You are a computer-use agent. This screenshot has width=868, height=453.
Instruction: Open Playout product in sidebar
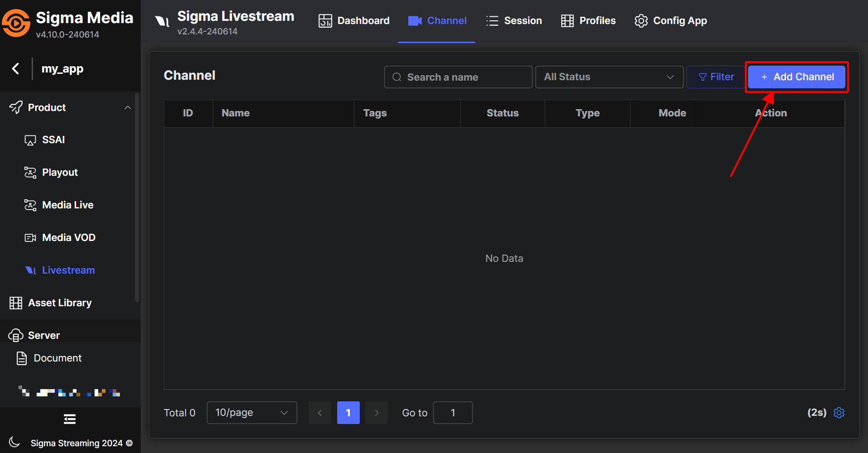(59, 173)
